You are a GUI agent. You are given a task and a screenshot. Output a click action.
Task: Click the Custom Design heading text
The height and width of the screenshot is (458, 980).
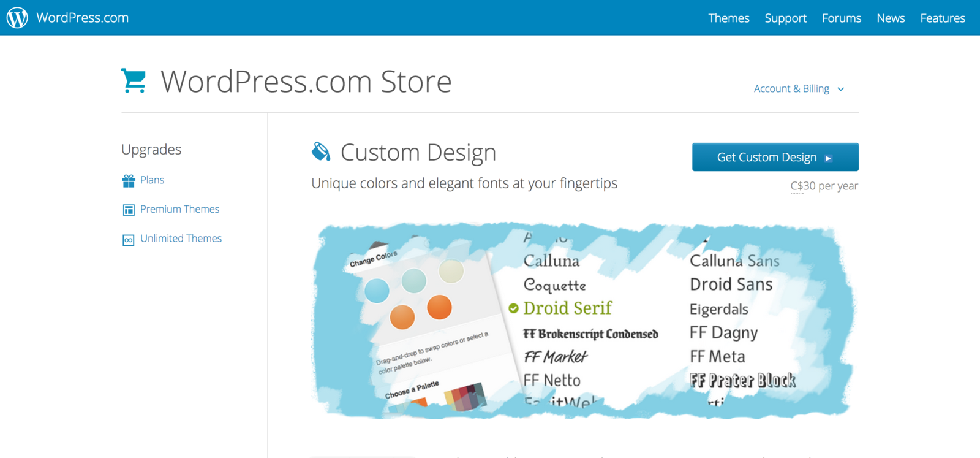[x=418, y=153]
